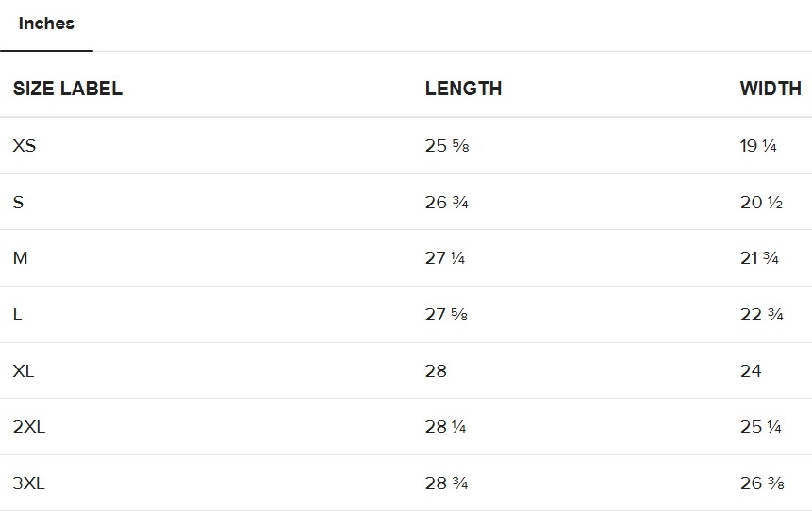Click the S width value 20 ½
The height and width of the screenshot is (524, 812).
point(761,203)
